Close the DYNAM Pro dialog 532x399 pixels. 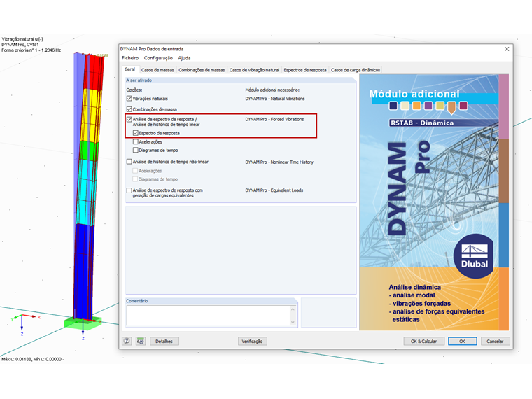coord(507,49)
